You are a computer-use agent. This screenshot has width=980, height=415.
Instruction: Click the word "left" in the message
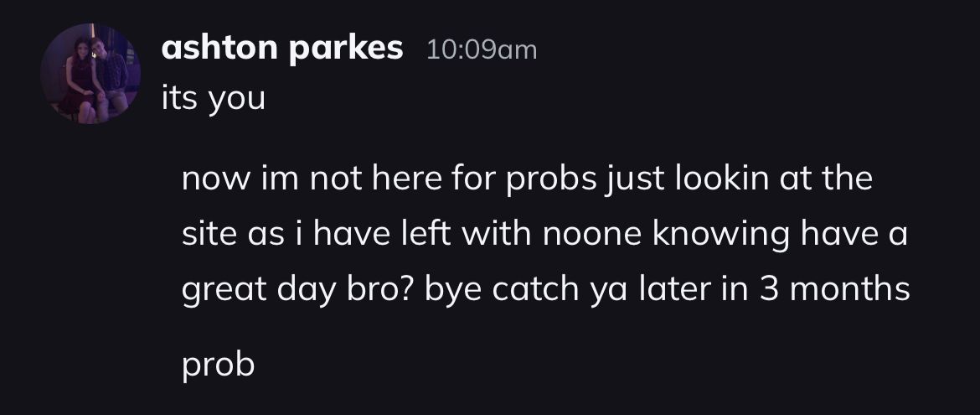[456, 235]
